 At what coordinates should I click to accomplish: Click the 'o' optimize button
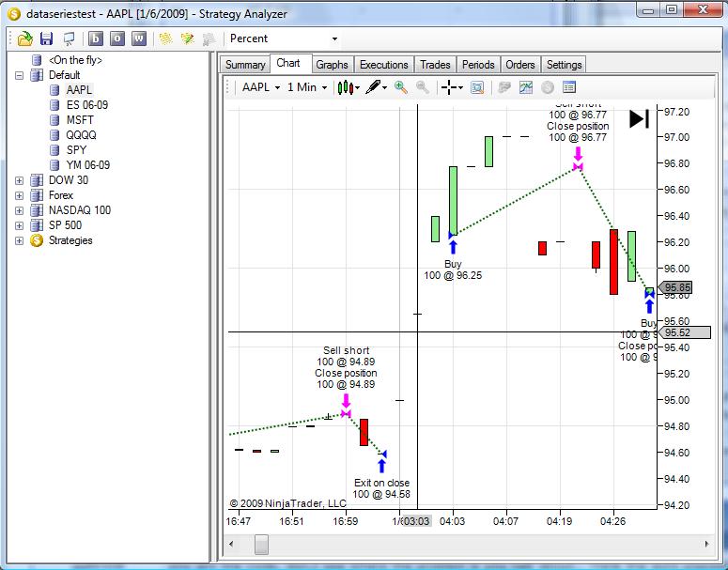coord(117,39)
